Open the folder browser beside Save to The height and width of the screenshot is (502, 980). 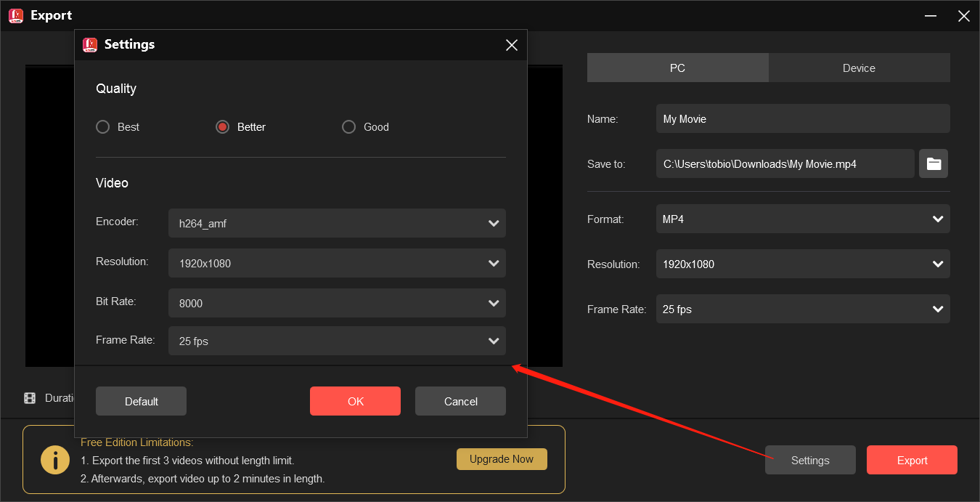tap(934, 163)
